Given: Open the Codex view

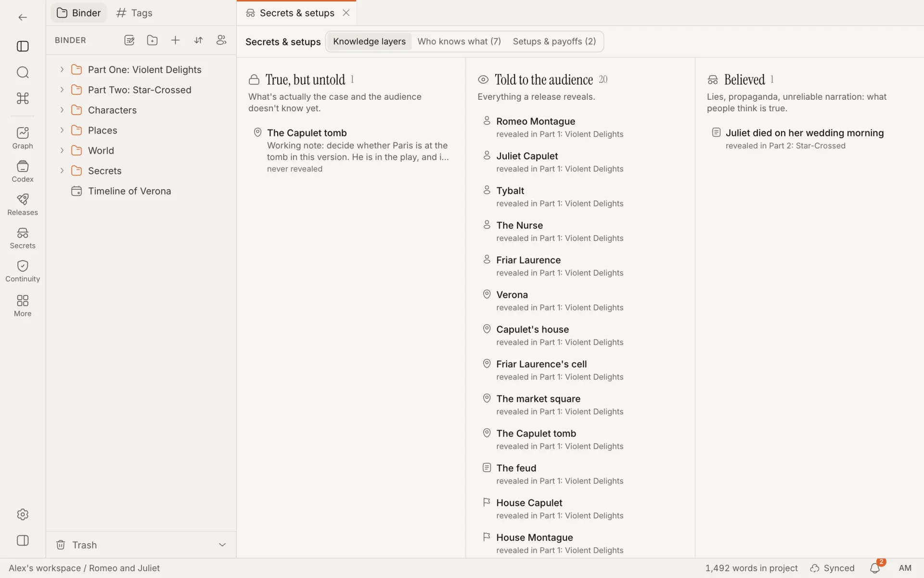Looking at the screenshot, I should (x=23, y=171).
